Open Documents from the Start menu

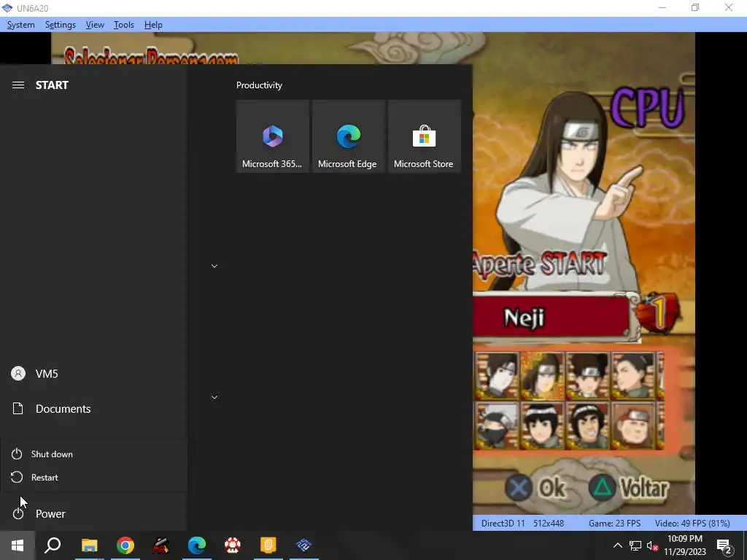93,408
